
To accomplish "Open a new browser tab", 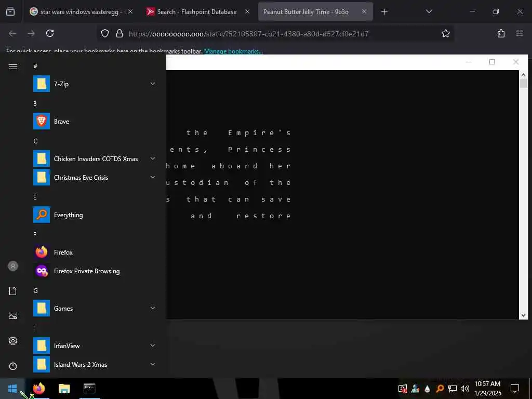I will point(384,12).
